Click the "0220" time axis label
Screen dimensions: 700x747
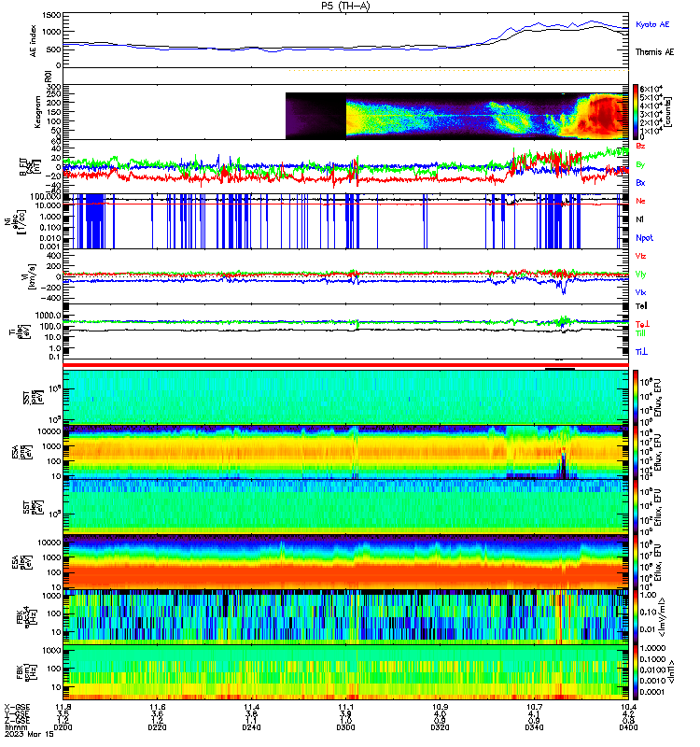click(x=157, y=727)
